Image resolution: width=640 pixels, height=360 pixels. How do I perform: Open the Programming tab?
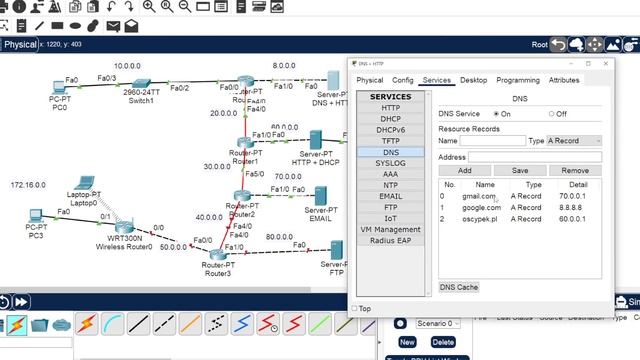tap(518, 80)
